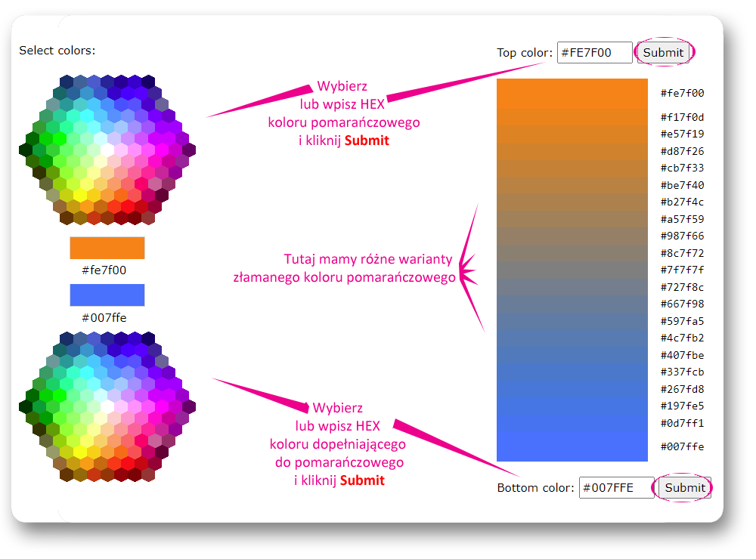
Task: Choose the rightmost dark purple hexagon in the upper picker
Action: click(189, 150)
